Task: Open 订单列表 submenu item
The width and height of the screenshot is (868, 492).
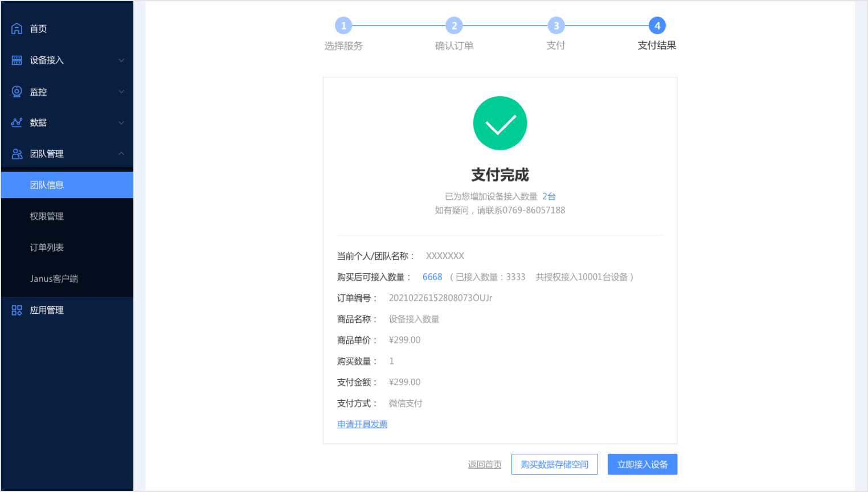Action: coord(47,248)
